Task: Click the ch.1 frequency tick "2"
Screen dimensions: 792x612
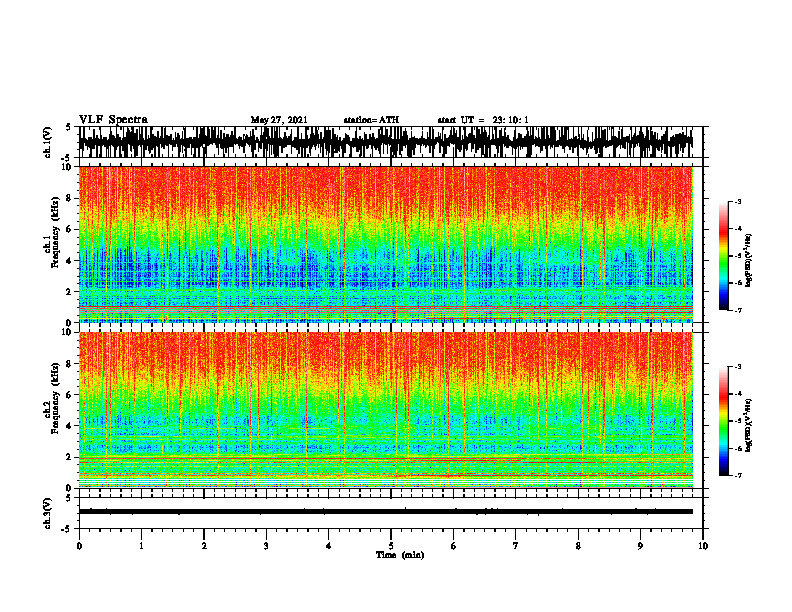Action: coord(69,292)
